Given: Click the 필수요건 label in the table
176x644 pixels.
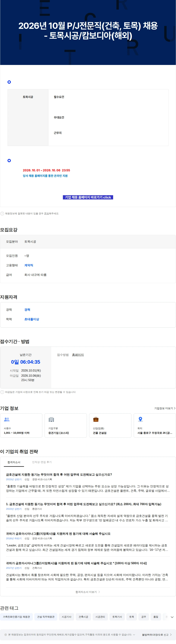Looking at the screenshot, I should click(x=59, y=97).
